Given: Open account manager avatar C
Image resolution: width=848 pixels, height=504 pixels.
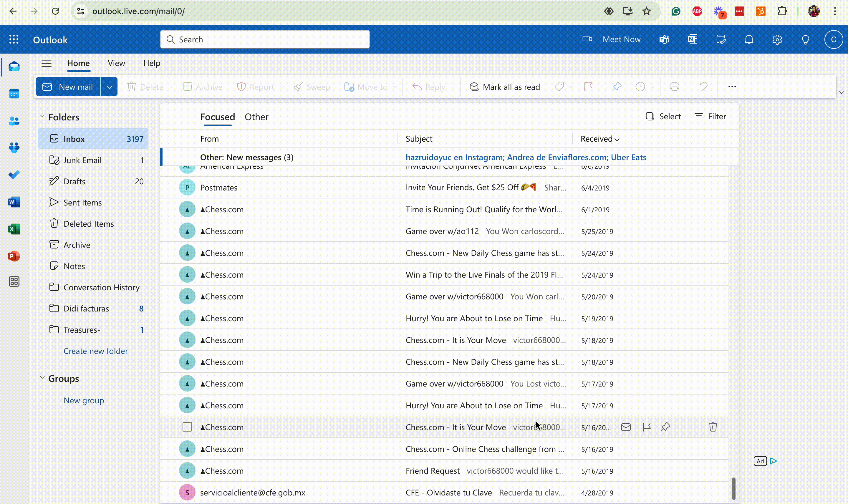Looking at the screenshot, I should click(x=833, y=39).
